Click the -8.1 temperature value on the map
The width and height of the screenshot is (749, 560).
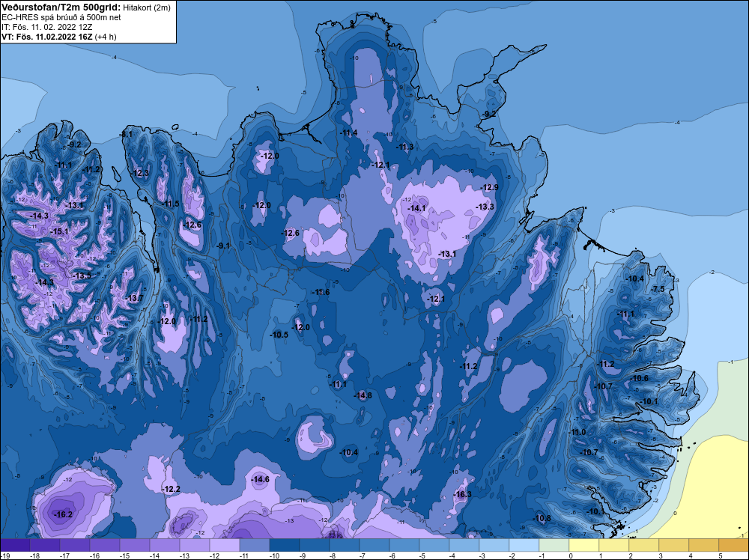tap(127, 135)
